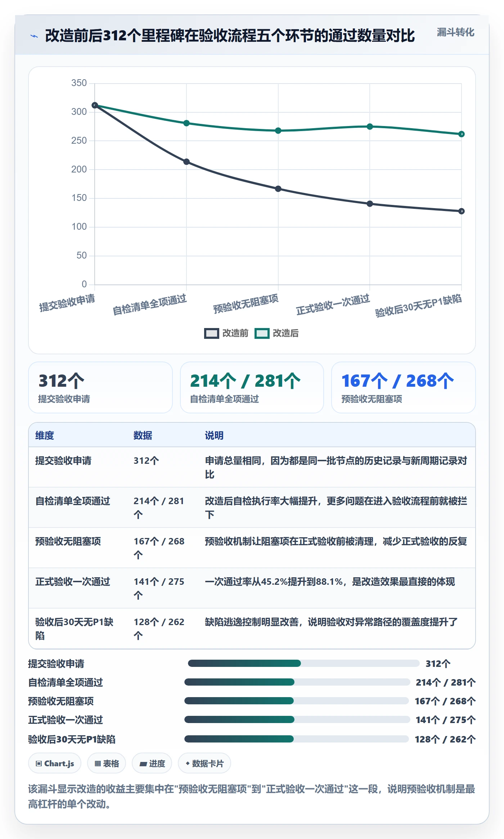Click the 改造前 data point above 自检清单全项通过
This screenshot has width=504, height=839.
(x=186, y=162)
